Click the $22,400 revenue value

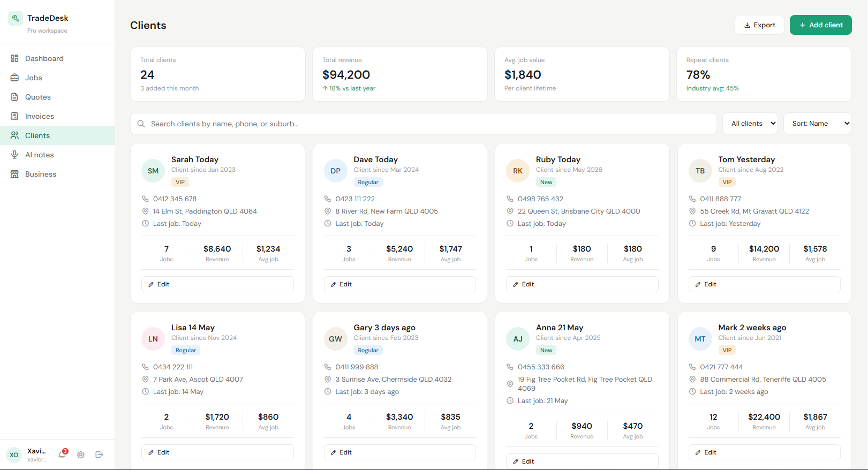(764, 417)
